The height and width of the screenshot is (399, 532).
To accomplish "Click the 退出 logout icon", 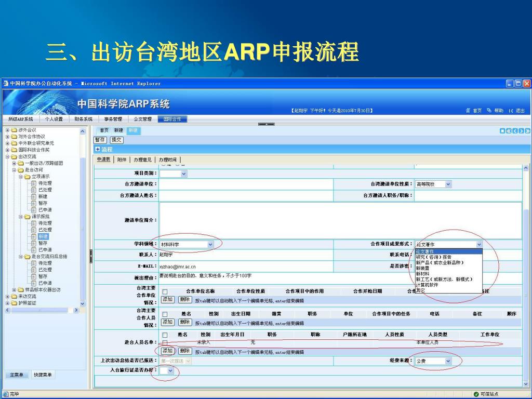I will 511,111.
